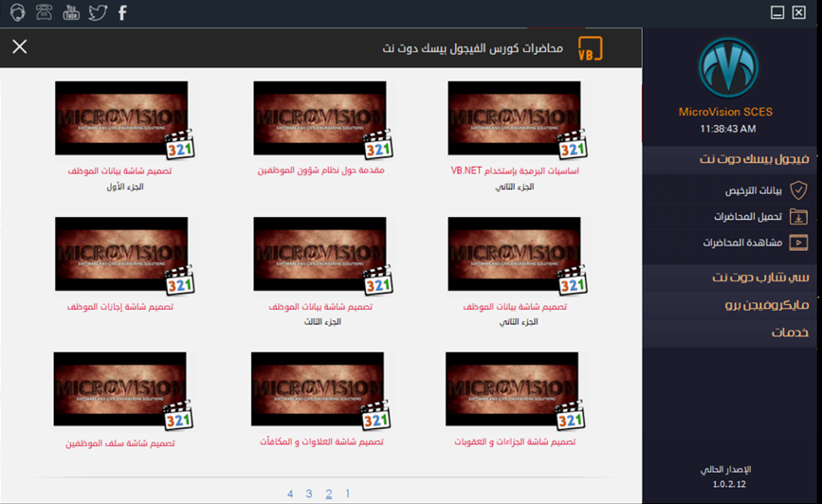Open thumbnail for بيانات الموظف الجزء الثاني
Image resolution: width=822 pixels, height=504 pixels.
(514, 254)
